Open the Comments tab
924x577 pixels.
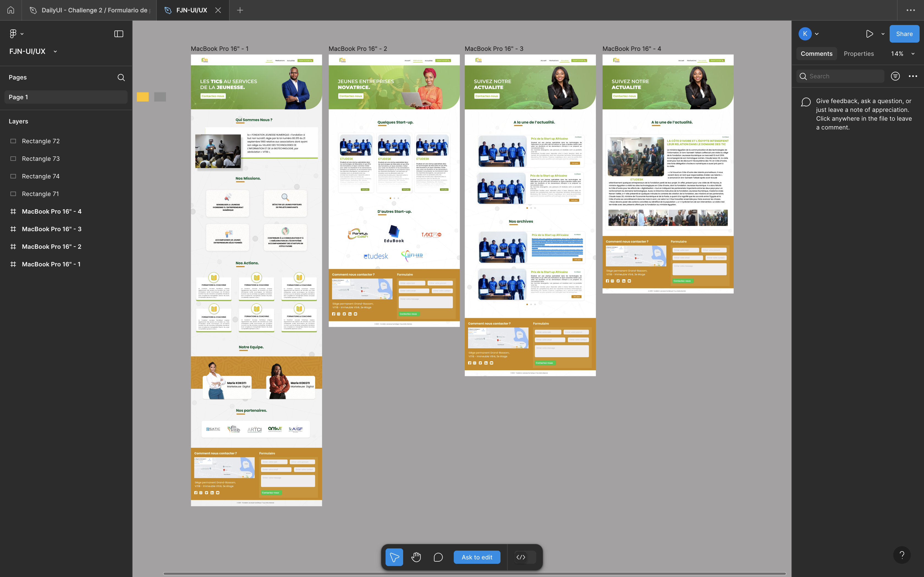point(816,54)
